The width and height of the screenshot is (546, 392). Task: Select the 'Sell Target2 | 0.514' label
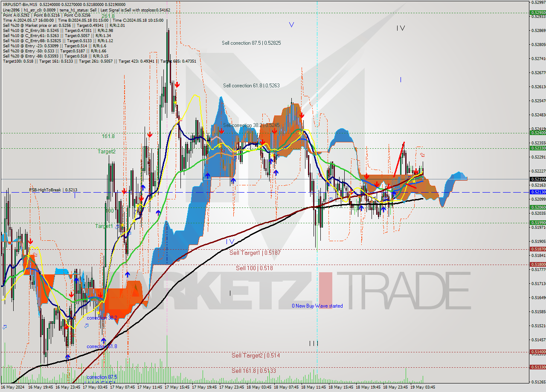pos(256,355)
